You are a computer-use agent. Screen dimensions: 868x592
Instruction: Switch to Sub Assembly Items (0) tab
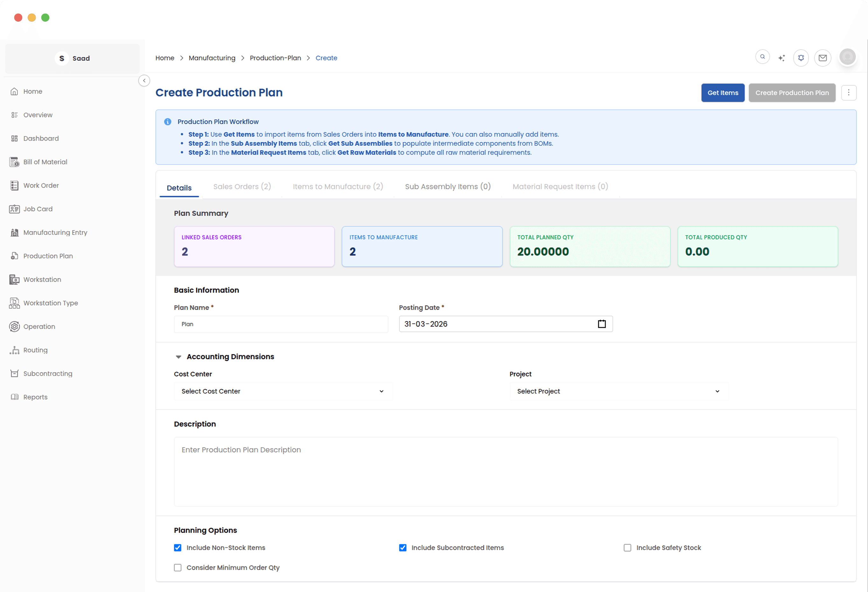pos(447,187)
